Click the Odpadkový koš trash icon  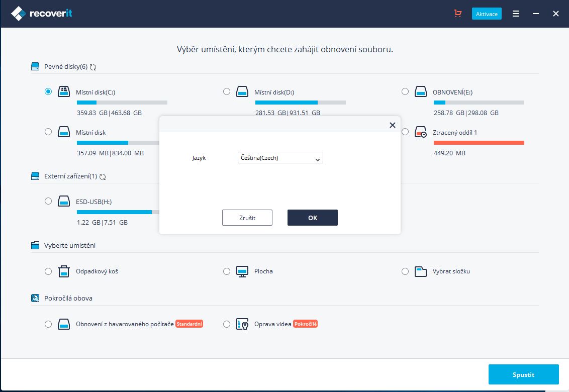pos(64,271)
